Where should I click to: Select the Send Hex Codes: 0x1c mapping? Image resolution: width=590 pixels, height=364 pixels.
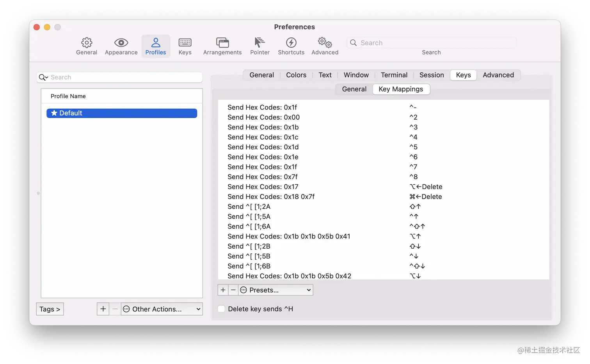tap(384, 137)
